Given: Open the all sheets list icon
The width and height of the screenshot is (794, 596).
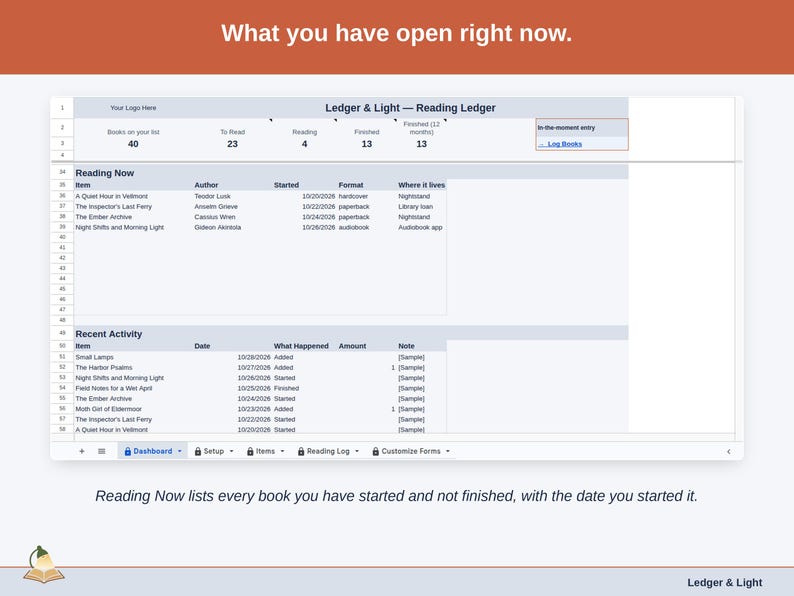Looking at the screenshot, I should (x=101, y=451).
